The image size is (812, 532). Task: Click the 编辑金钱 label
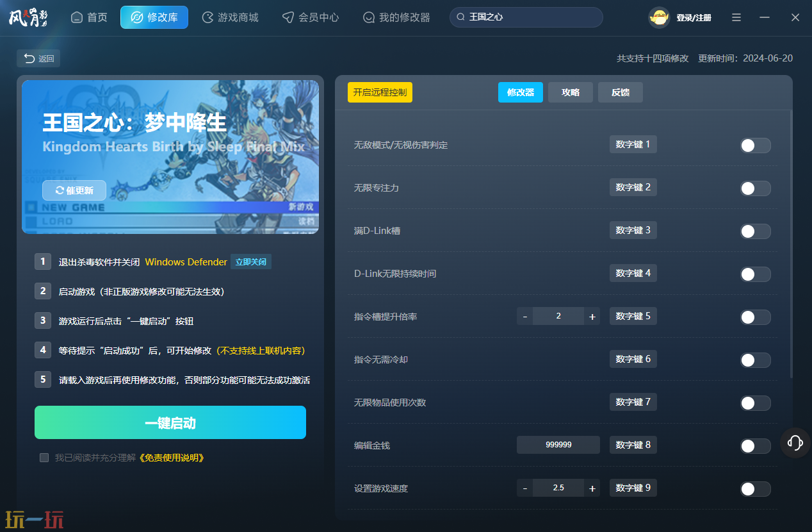pyautogui.click(x=372, y=445)
